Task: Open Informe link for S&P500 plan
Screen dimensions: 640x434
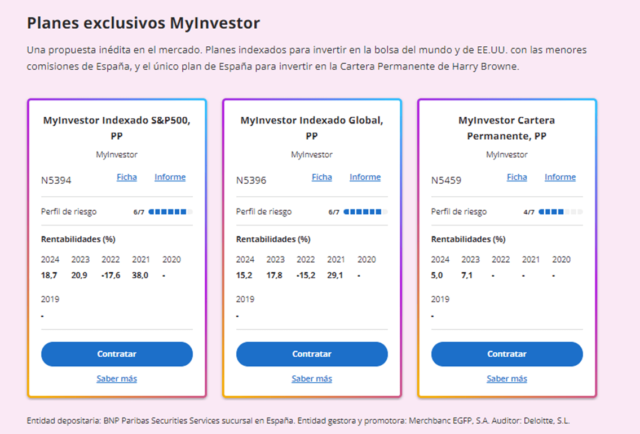Action: [170, 177]
